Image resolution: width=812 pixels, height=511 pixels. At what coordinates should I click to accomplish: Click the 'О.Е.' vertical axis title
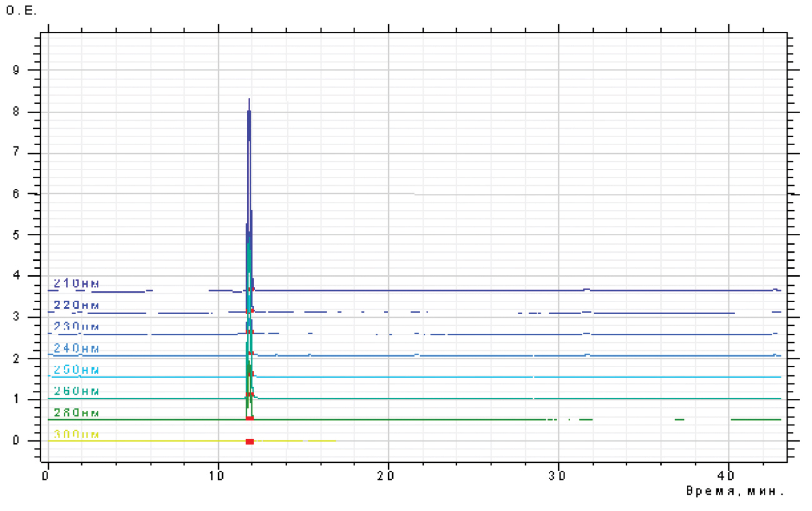click(x=21, y=12)
